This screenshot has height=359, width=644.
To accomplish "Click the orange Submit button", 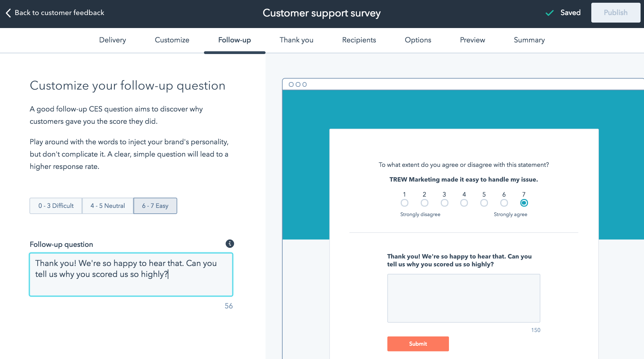I will 418,344.
